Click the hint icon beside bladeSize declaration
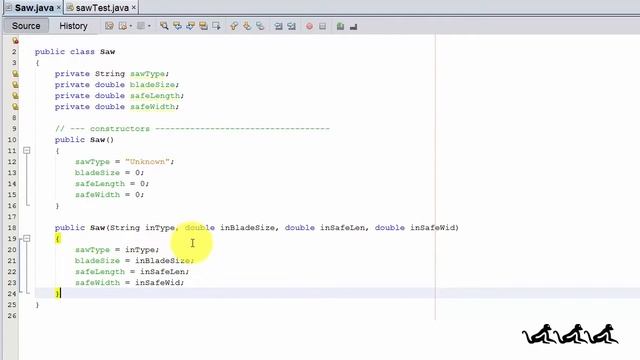 click(x=15, y=84)
